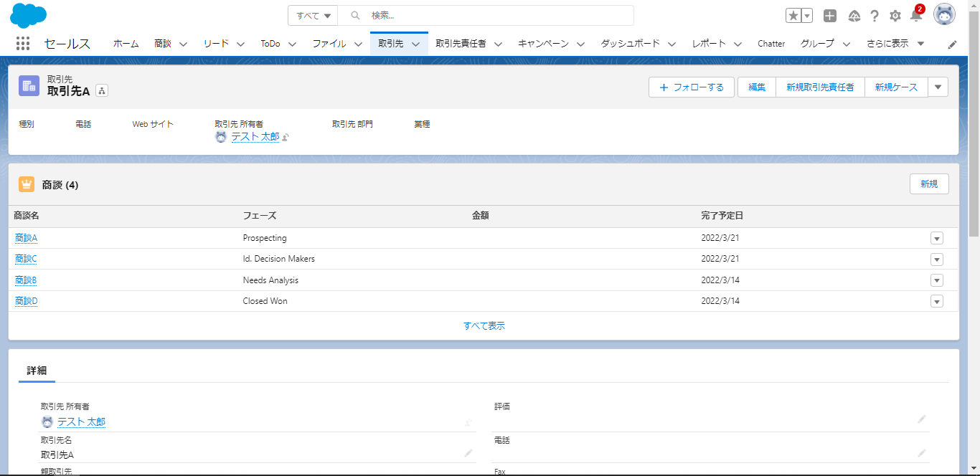Expand more actions arrow beside 新規ケース
The height and width of the screenshot is (476, 980).
(938, 87)
